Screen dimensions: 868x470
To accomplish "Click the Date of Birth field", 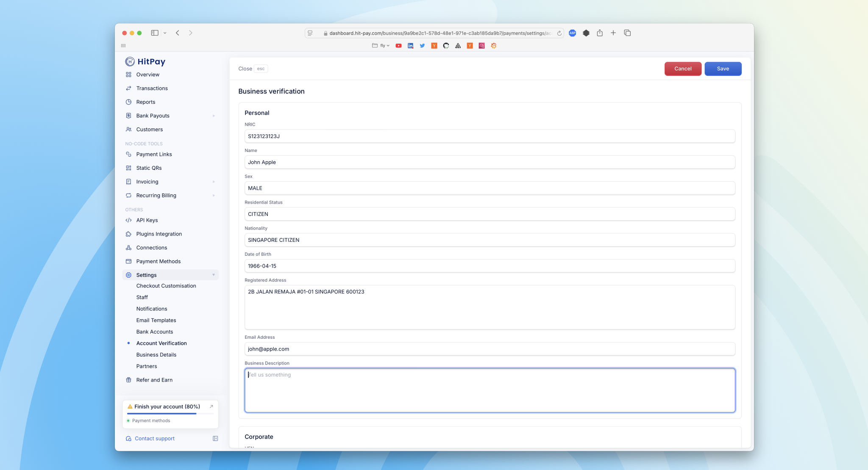I will coord(490,266).
